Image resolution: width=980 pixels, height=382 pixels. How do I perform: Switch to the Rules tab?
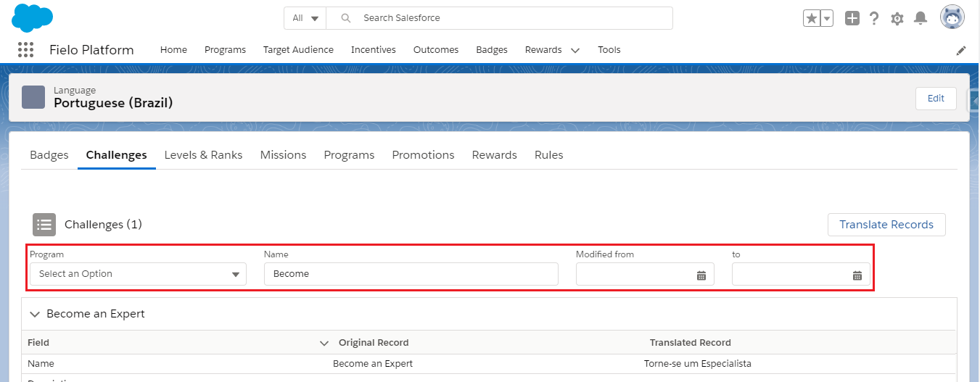pos(549,155)
